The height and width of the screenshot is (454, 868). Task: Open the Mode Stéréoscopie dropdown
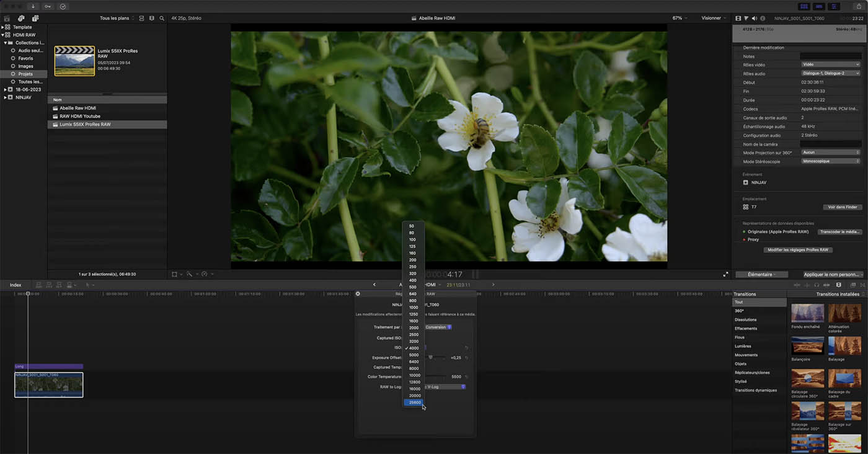coord(831,161)
